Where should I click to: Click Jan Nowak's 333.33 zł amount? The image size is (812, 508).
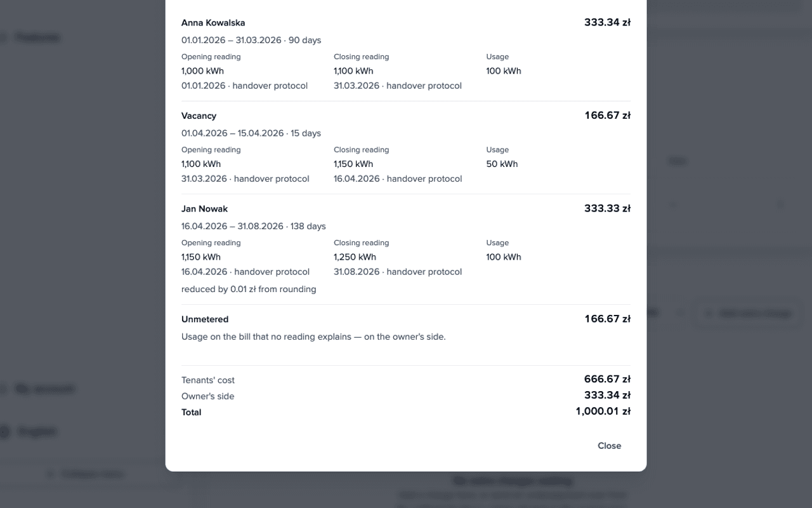607,208
